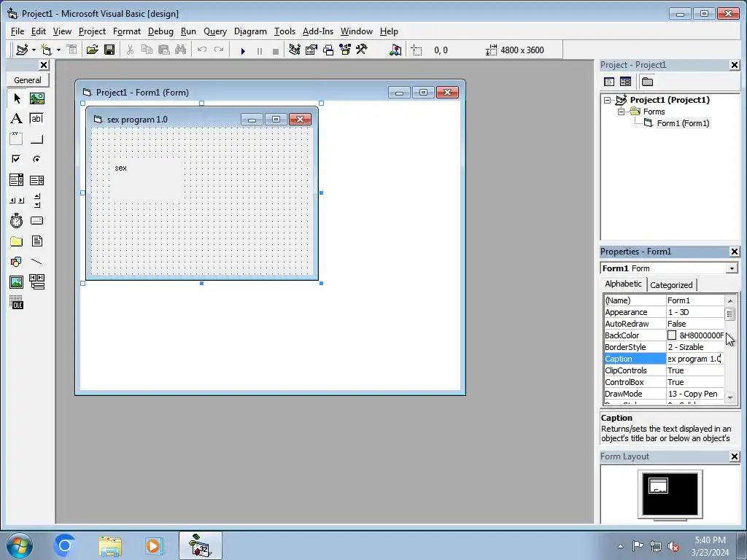Viewport: 747px width, 560px height.
Task: Select the OptionButton control tool
Action: (36, 159)
